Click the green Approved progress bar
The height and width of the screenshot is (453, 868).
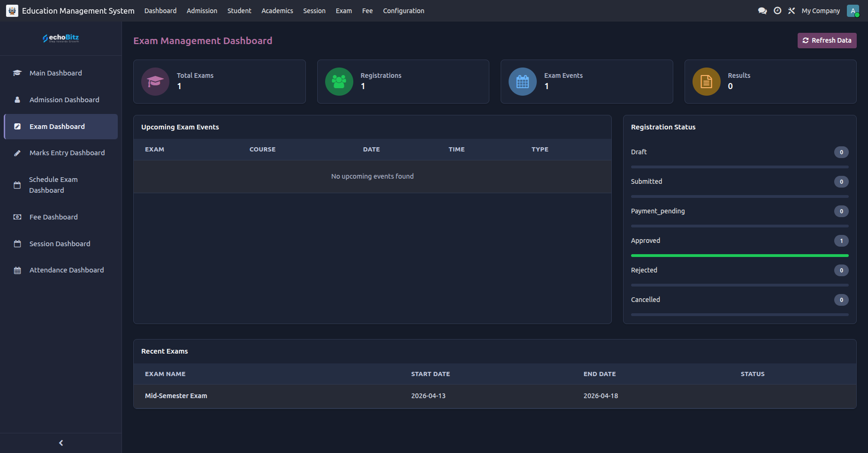pyautogui.click(x=740, y=256)
